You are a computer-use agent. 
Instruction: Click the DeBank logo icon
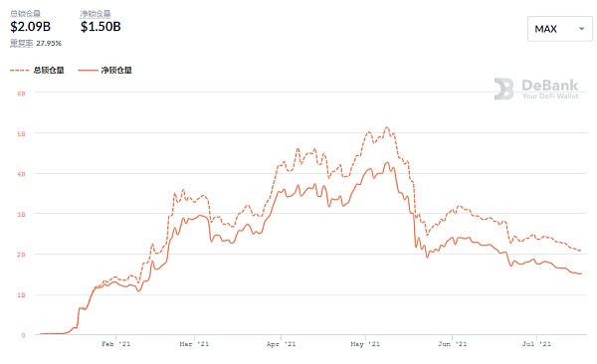pyautogui.click(x=503, y=89)
